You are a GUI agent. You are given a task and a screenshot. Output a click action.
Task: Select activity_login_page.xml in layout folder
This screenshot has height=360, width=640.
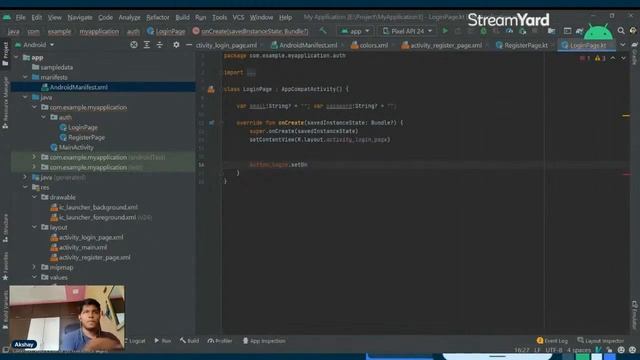pyautogui.click(x=91, y=237)
